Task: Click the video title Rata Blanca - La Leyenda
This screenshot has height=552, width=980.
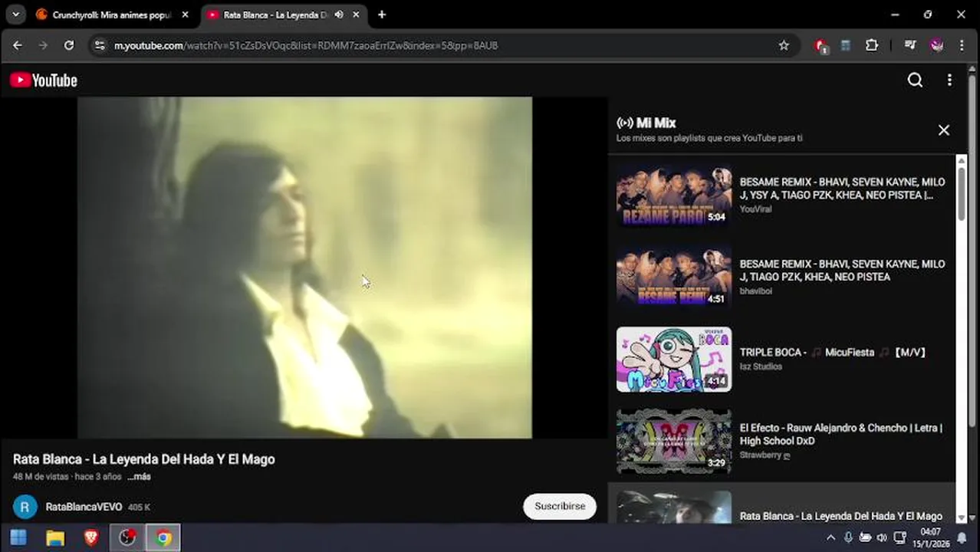Action: pyautogui.click(x=144, y=459)
